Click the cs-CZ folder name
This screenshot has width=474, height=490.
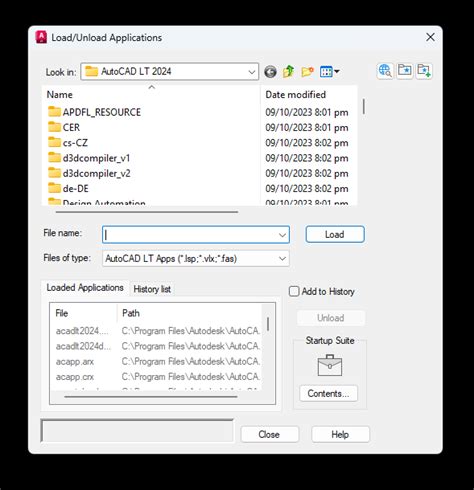[x=75, y=143]
